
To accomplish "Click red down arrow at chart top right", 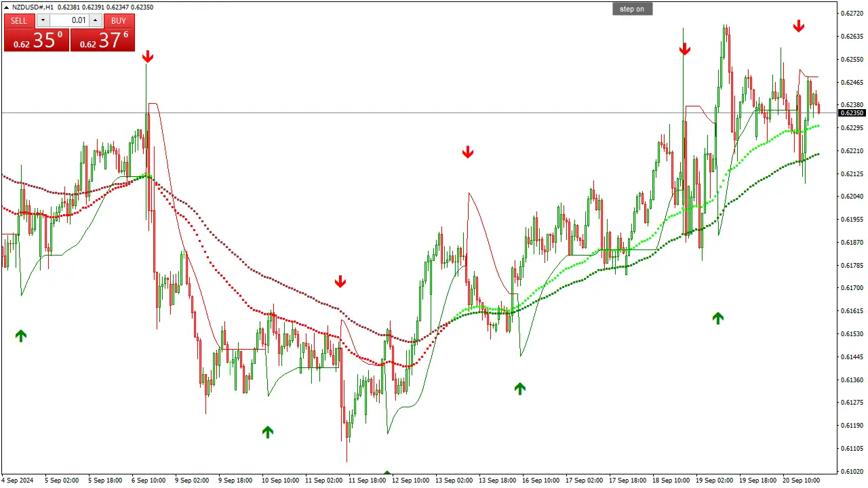I will (x=799, y=26).
